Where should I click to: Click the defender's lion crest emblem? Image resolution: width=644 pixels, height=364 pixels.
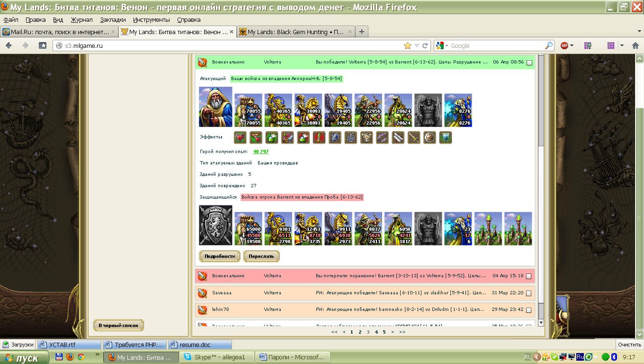click(215, 225)
